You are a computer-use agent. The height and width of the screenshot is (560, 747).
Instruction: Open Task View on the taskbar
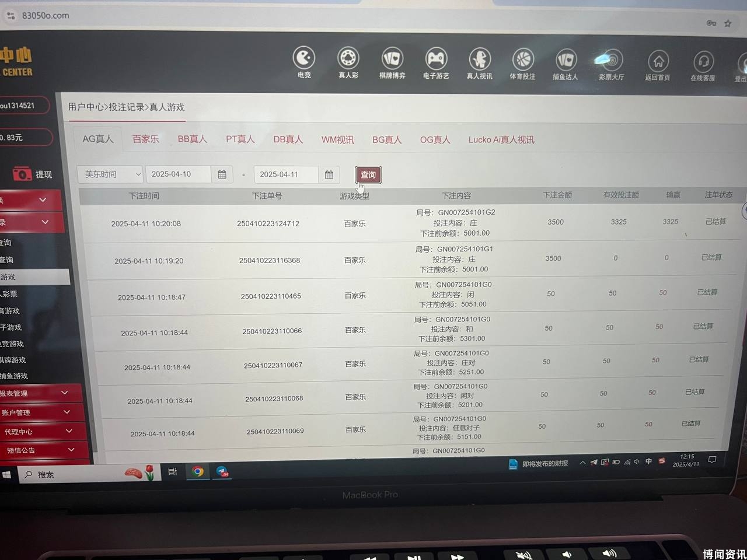click(172, 472)
